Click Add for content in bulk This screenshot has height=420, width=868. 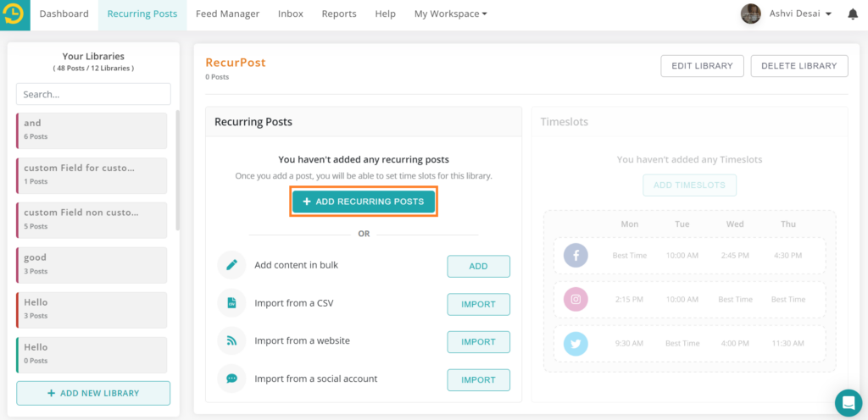[478, 267]
